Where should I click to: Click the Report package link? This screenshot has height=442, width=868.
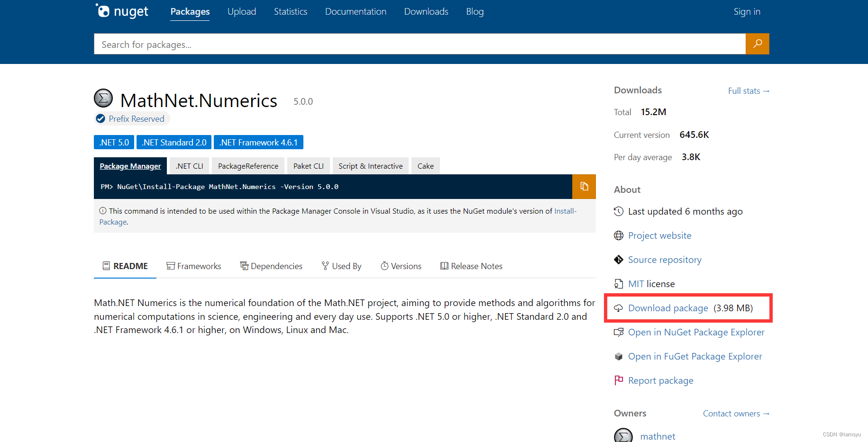click(660, 380)
